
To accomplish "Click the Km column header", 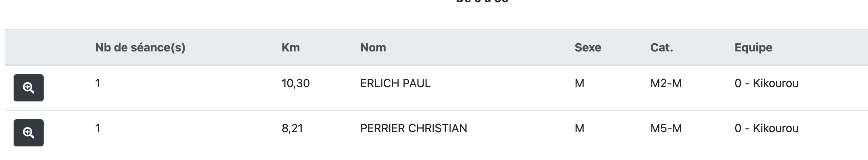I will [291, 47].
